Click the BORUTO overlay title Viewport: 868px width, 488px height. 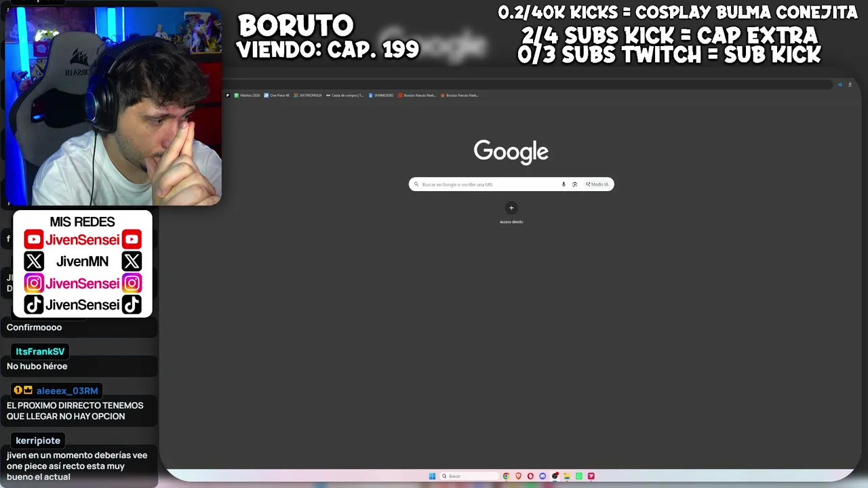(296, 26)
